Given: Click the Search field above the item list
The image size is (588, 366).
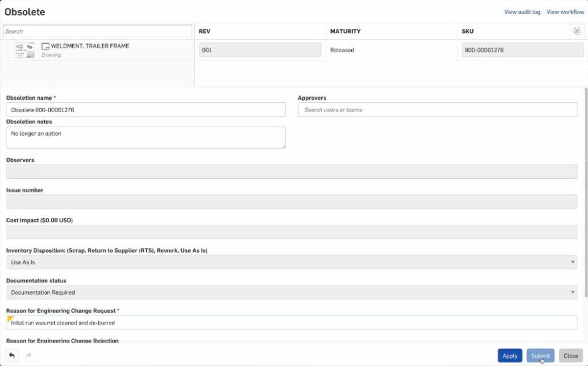Looking at the screenshot, I should (97, 31).
